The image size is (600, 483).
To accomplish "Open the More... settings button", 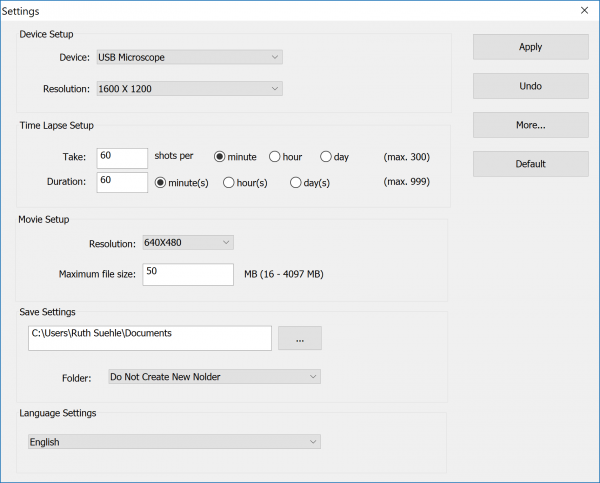I will (530, 125).
